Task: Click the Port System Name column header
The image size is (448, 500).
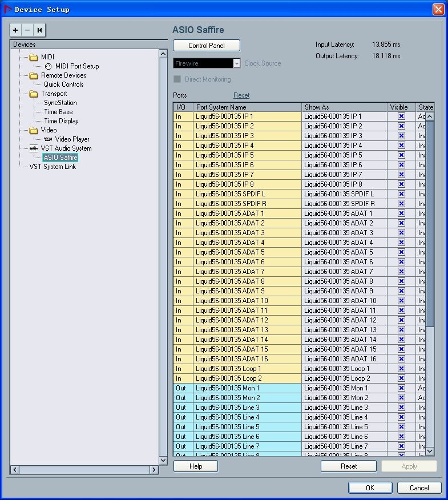Action: [x=248, y=107]
